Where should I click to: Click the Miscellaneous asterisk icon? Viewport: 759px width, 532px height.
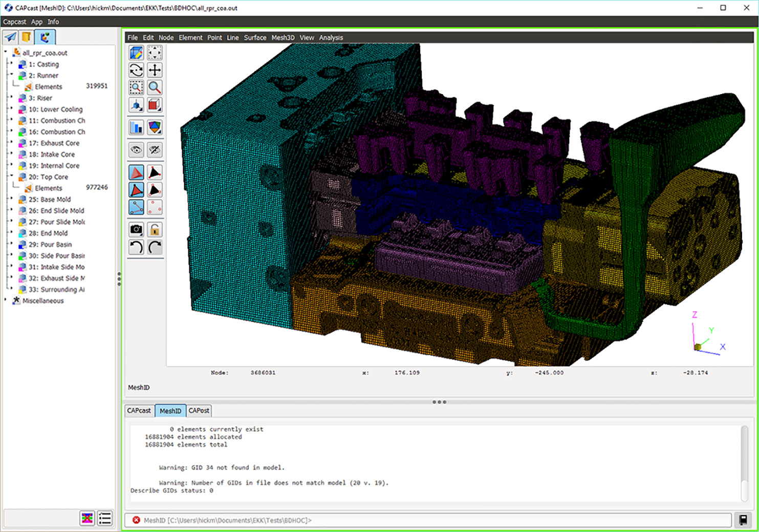tap(16, 300)
